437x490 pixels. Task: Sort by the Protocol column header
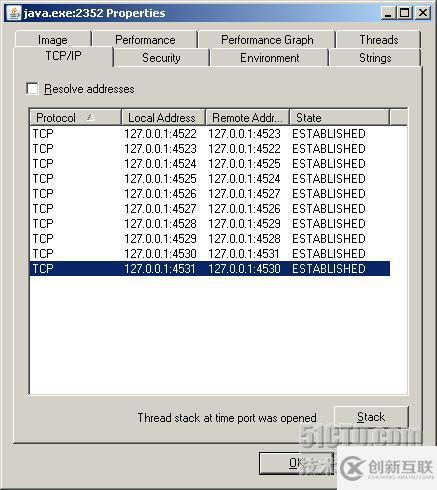click(x=75, y=118)
